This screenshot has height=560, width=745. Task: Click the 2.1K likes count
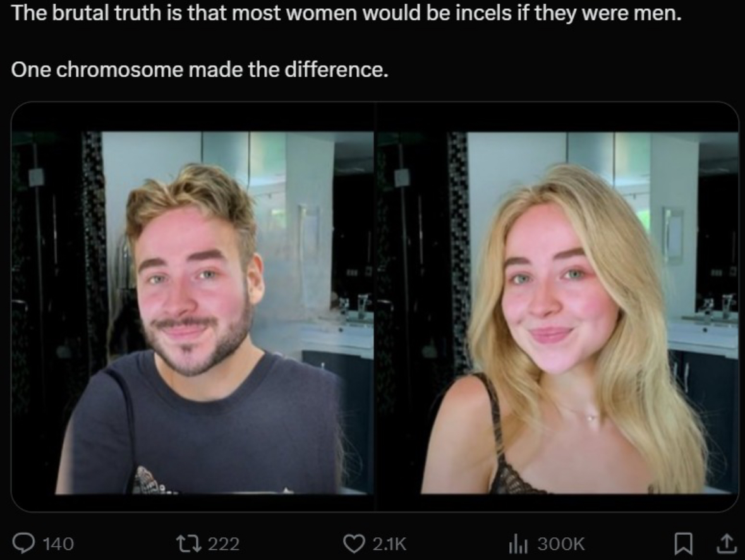tap(390, 544)
